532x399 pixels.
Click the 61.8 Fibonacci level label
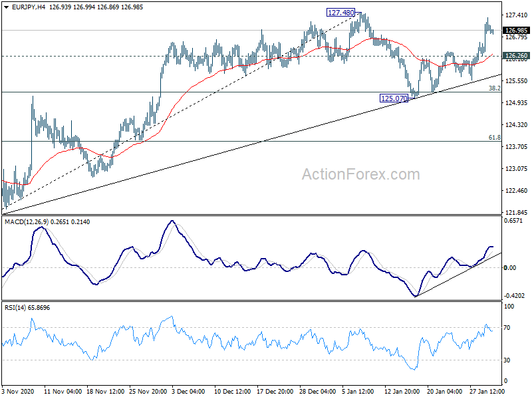tap(494, 138)
